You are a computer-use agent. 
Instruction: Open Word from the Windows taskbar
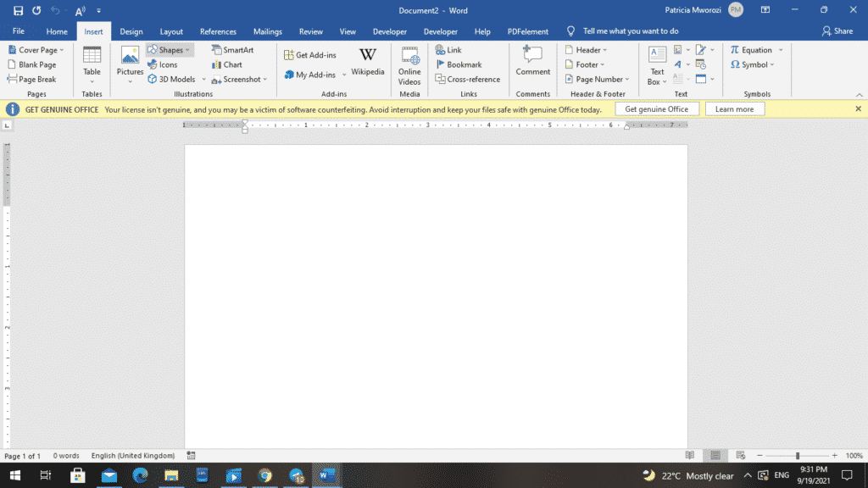[x=326, y=475]
